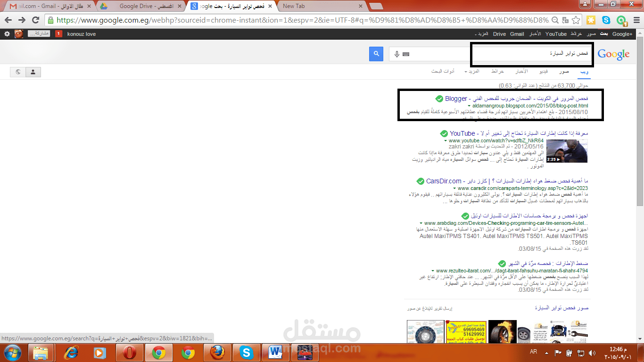This screenshot has width=644, height=362.
Task: Click the blue Google search button
Action: tap(376, 54)
